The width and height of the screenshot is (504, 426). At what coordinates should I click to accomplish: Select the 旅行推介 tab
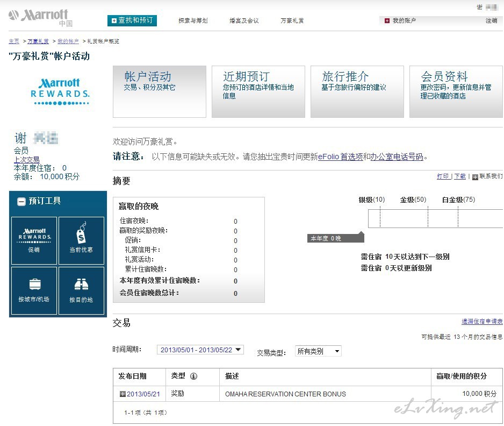click(357, 91)
